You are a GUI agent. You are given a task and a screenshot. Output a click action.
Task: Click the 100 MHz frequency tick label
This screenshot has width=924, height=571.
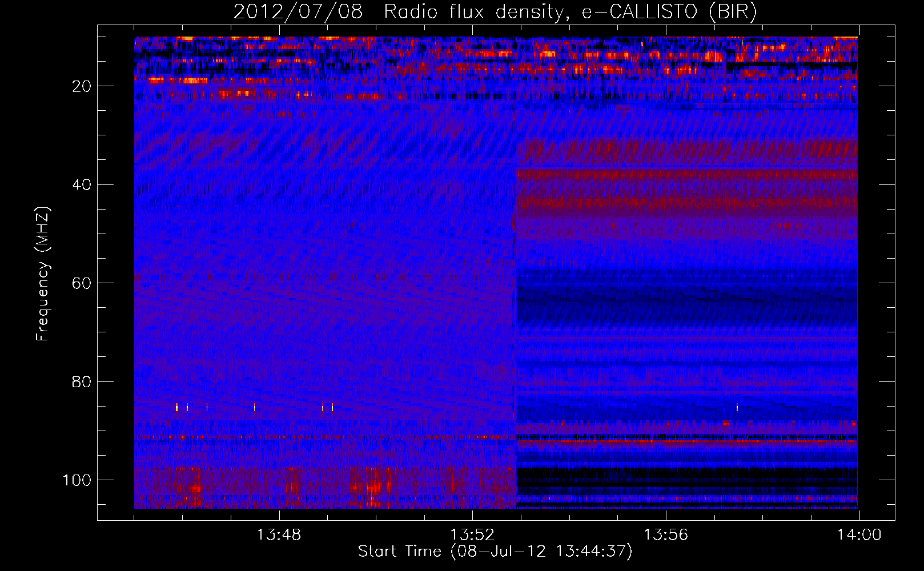coord(77,480)
